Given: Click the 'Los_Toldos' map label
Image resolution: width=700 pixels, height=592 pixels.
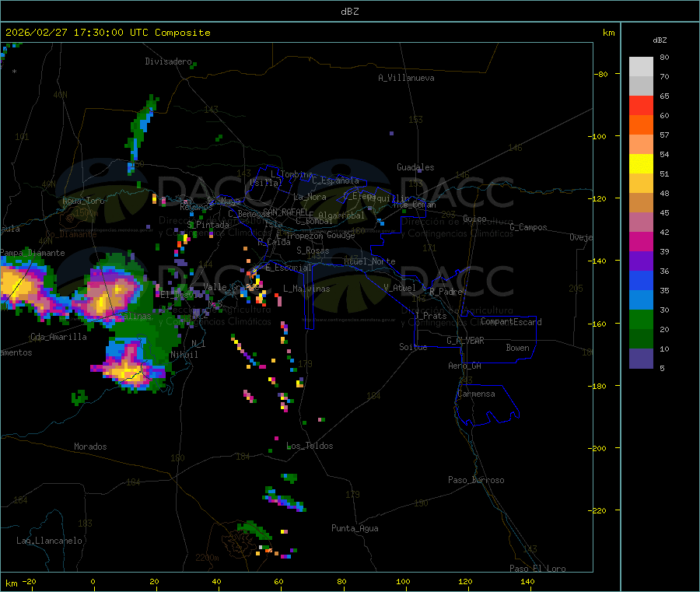Looking at the screenshot, I should pos(310,446).
